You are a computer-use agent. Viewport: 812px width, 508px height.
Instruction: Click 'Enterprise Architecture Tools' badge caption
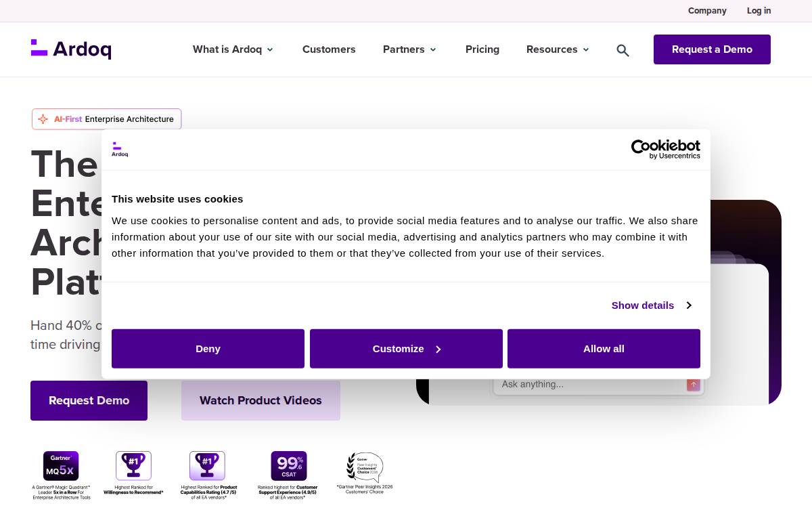coord(61,497)
